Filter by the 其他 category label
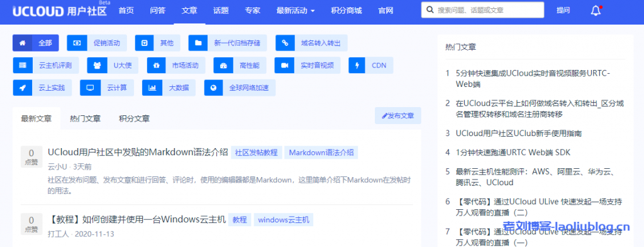The image size is (644, 247). coord(167,43)
